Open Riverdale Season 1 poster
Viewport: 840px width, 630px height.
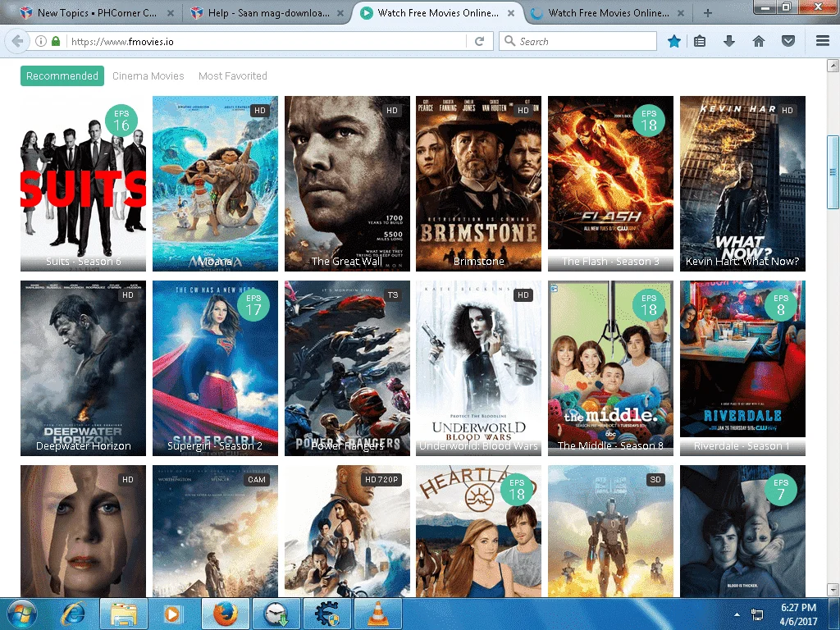click(742, 368)
